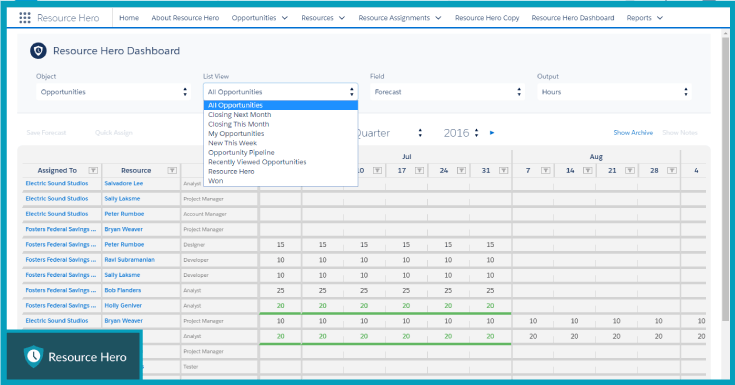Click the vertical page scrollbar
This screenshot has width=735, height=385.
pos(725,178)
